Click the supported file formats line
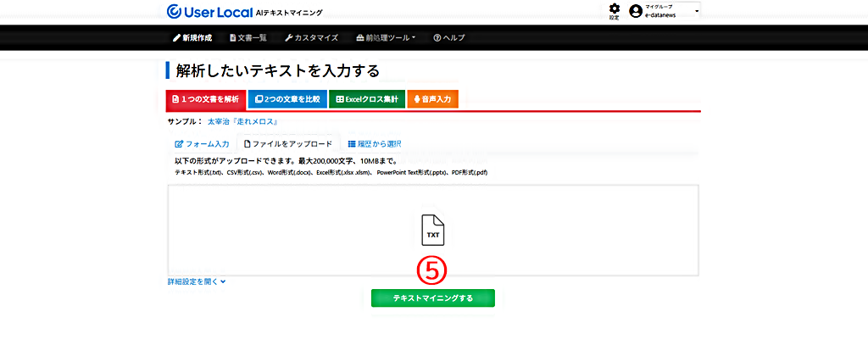The image size is (868, 345). click(x=331, y=173)
